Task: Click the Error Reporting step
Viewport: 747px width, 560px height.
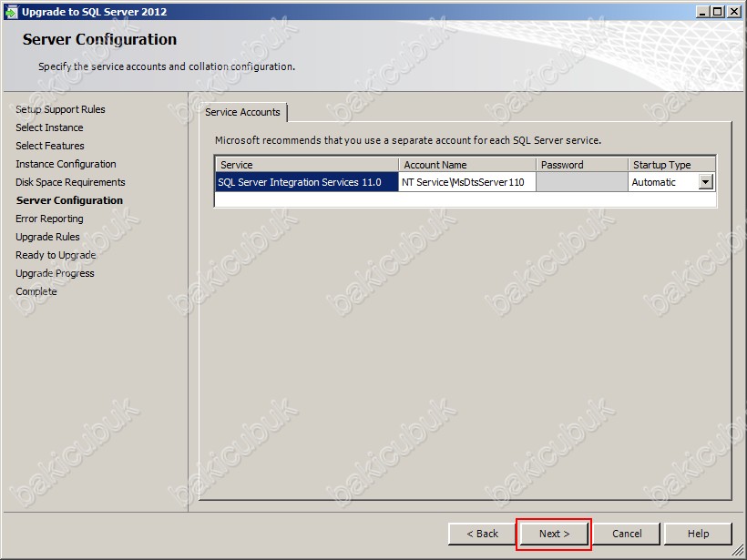Action: pos(49,219)
